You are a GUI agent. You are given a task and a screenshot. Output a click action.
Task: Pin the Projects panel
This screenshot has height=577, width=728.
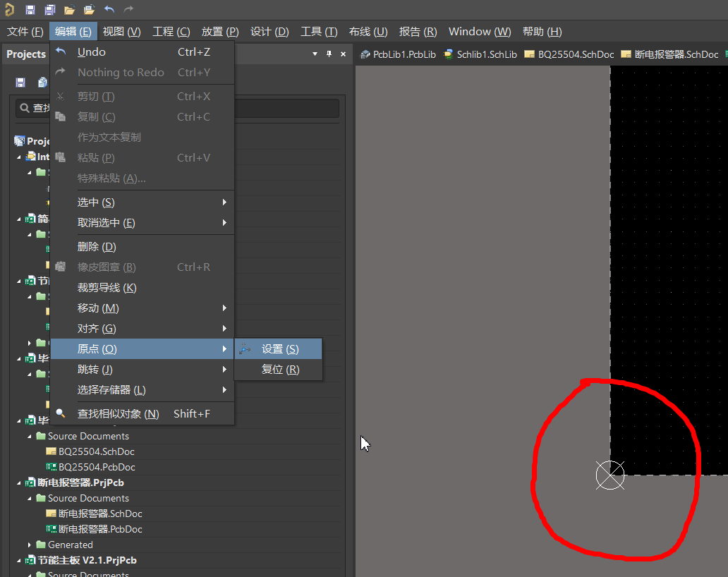(329, 54)
